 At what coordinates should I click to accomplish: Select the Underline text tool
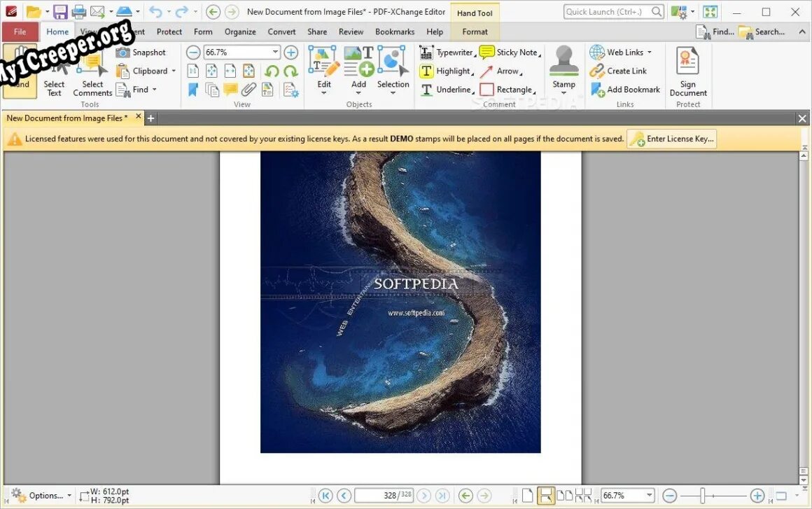pos(446,90)
